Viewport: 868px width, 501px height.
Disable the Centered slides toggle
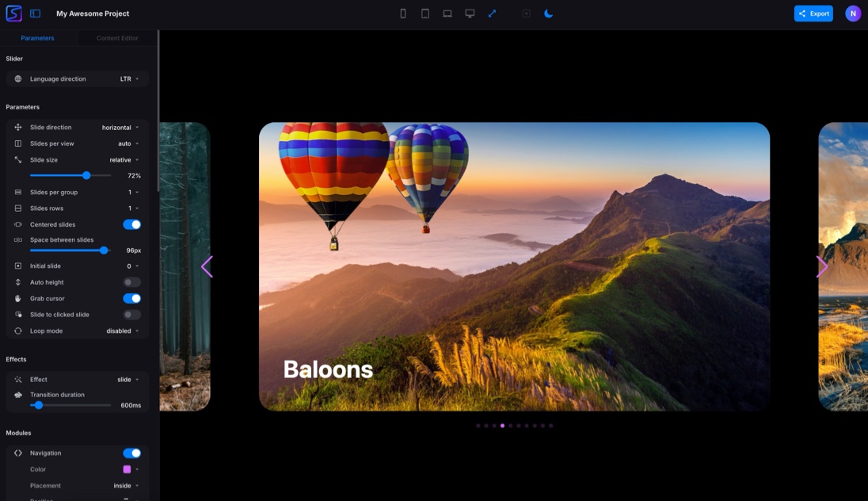[131, 224]
